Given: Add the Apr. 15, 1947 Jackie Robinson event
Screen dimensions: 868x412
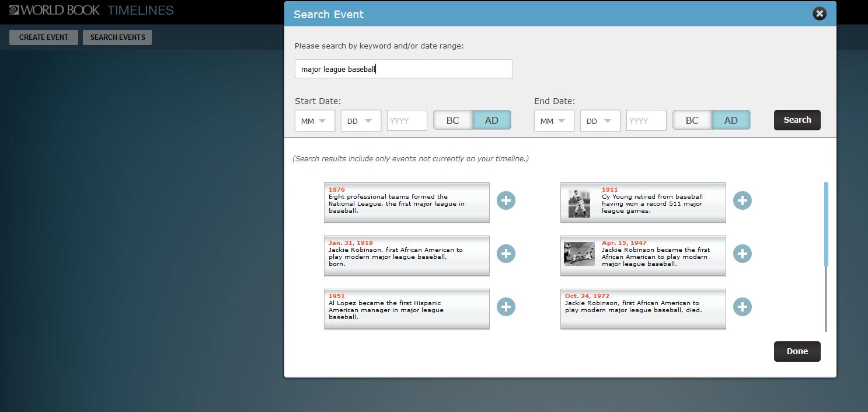Looking at the screenshot, I should (742, 254).
